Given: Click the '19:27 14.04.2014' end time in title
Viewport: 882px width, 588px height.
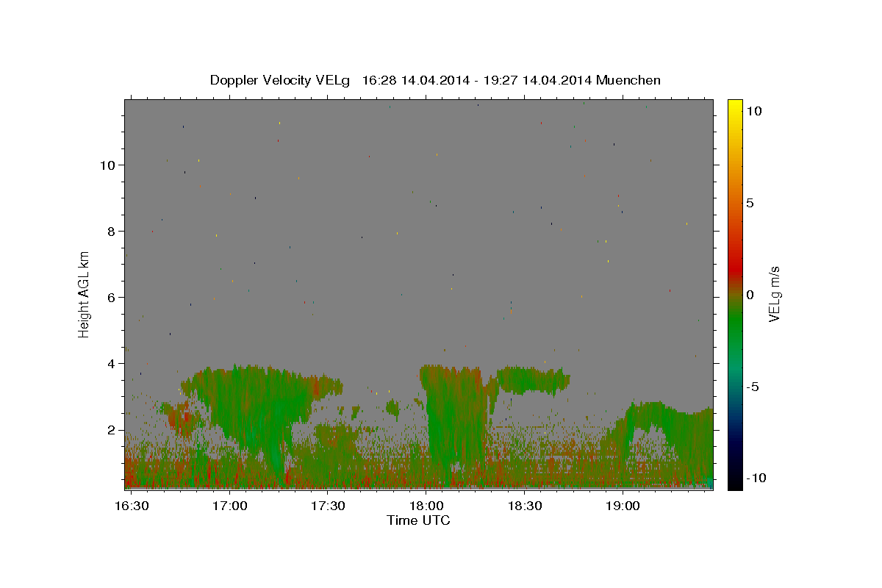Looking at the screenshot, I should click(x=536, y=80).
